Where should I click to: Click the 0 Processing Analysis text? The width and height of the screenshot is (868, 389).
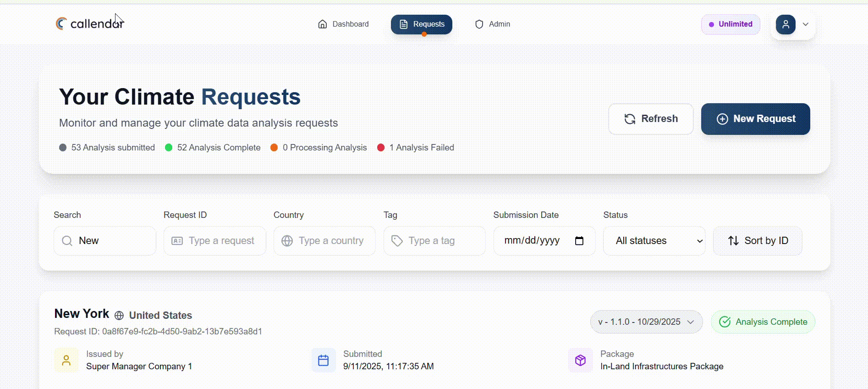(324, 148)
